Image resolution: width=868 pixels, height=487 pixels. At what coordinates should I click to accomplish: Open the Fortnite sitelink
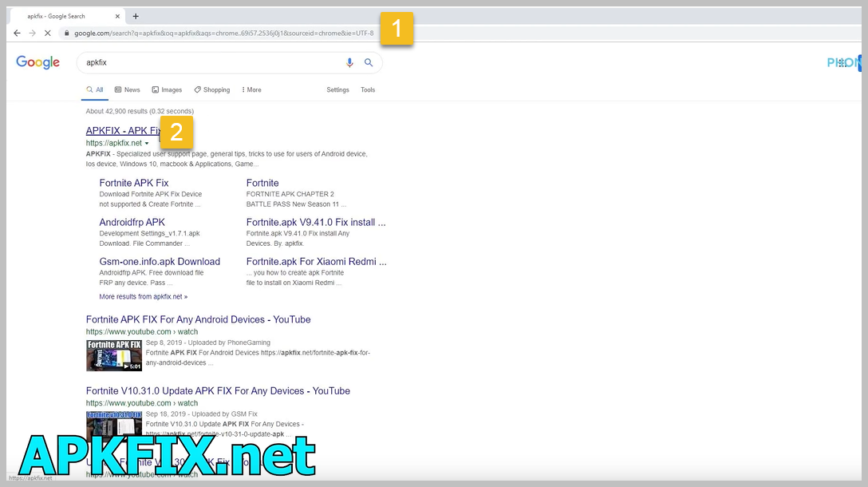tap(262, 183)
